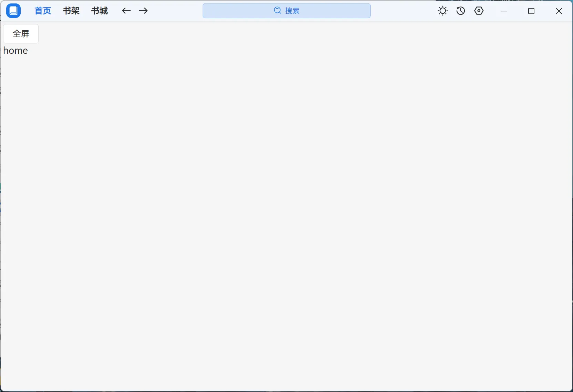Screen dimensions: 573x392
Task: Switch to the 书架 tab
Action: 71,11
